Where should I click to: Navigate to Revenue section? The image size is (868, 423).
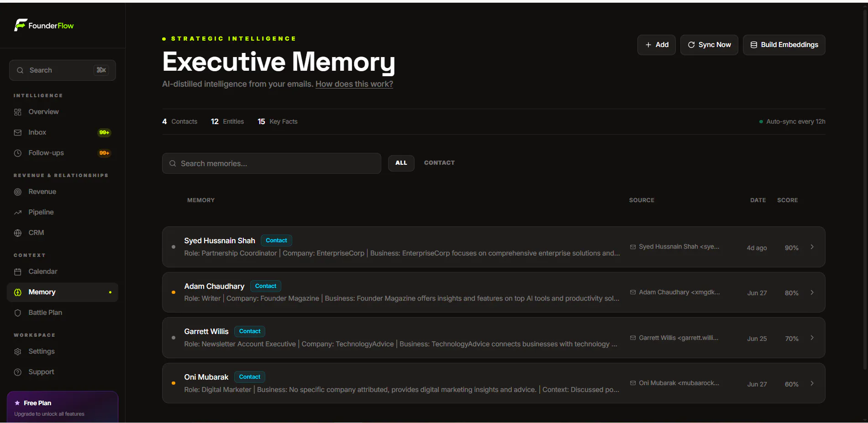click(x=63, y=192)
